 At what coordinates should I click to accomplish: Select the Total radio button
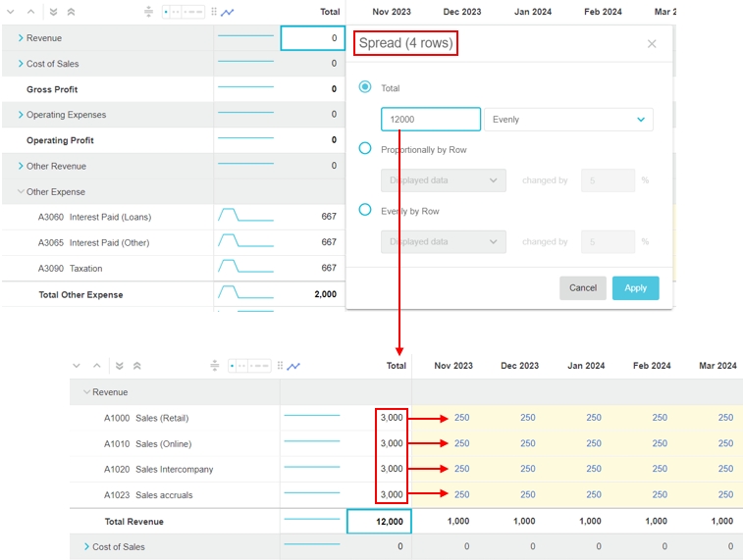(x=365, y=87)
